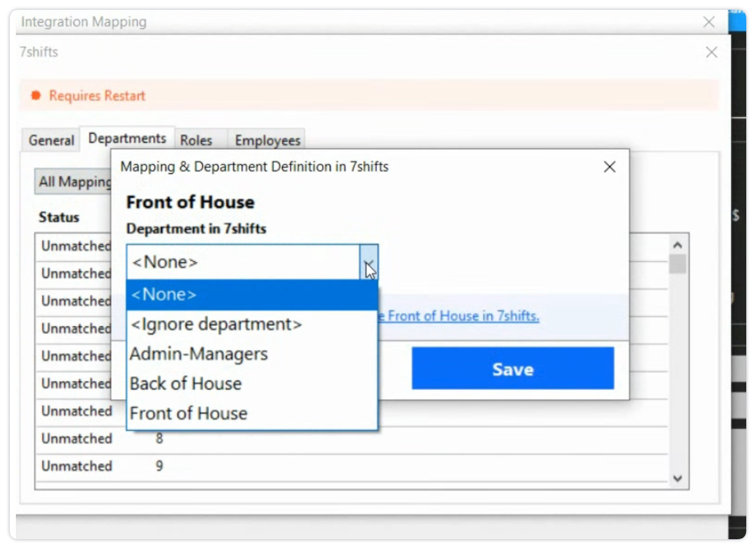Image resolution: width=756 pixels, height=549 pixels.
Task: Click the Departments tab
Action: (127, 138)
